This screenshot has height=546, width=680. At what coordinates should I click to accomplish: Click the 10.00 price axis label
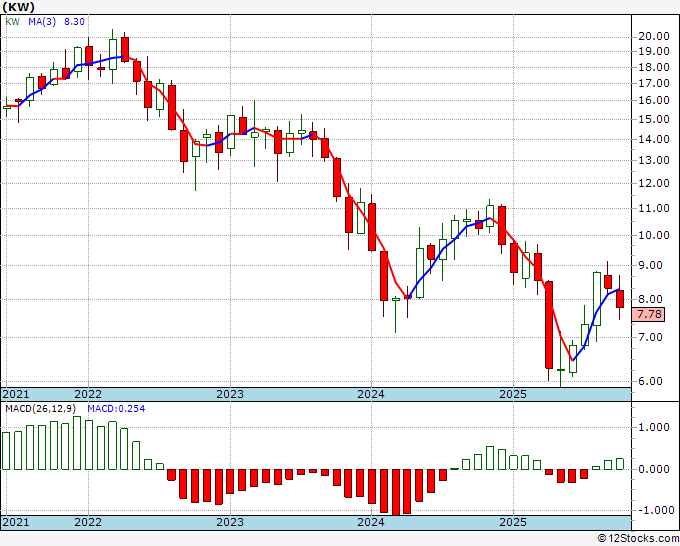pyautogui.click(x=653, y=236)
